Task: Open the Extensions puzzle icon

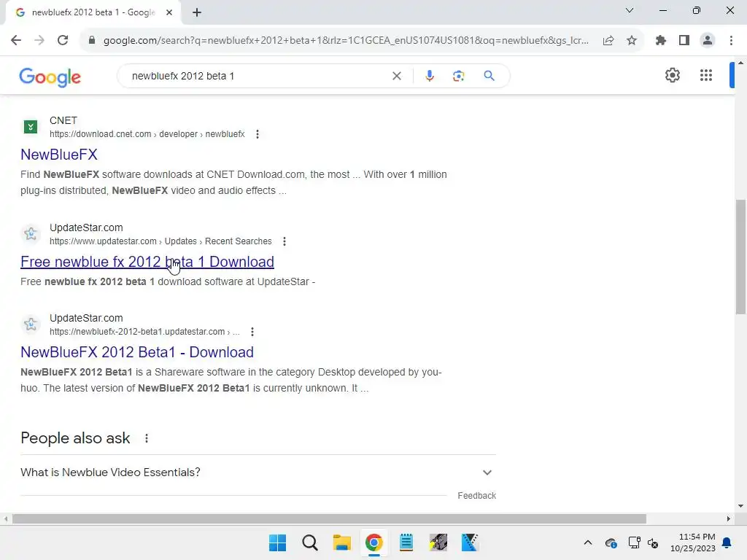Action: click(x=661, y=41)
